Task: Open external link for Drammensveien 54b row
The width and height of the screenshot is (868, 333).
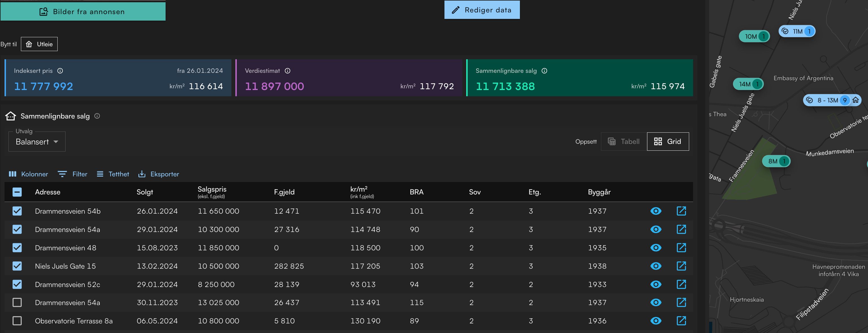Action: pyautogui.click(x=681, y=211)
